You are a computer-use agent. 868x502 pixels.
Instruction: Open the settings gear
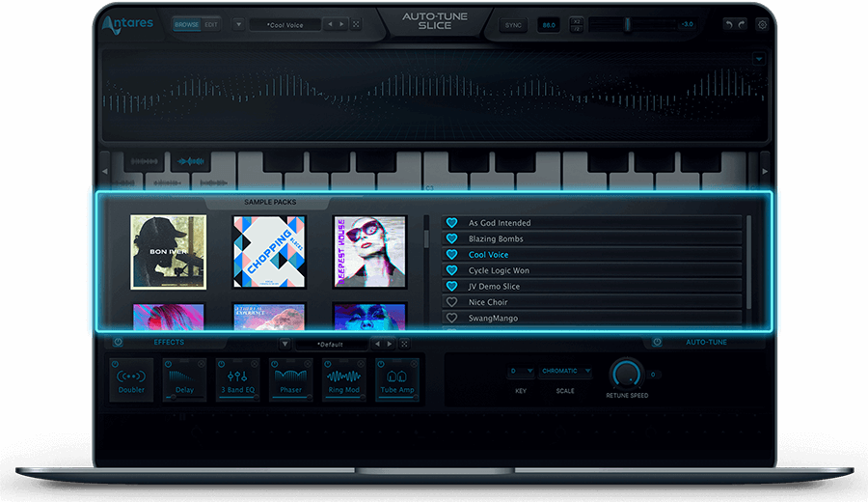pos(762,25)
